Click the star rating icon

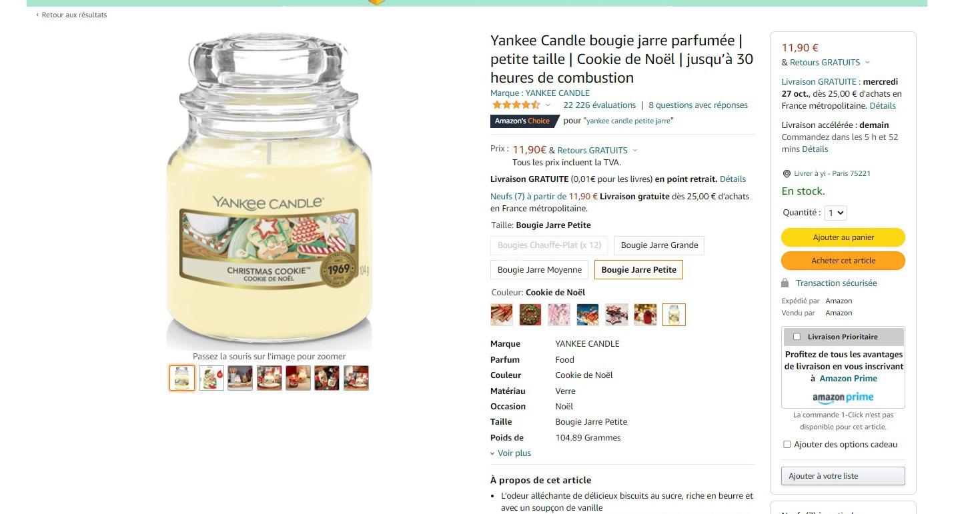(516, 105)
